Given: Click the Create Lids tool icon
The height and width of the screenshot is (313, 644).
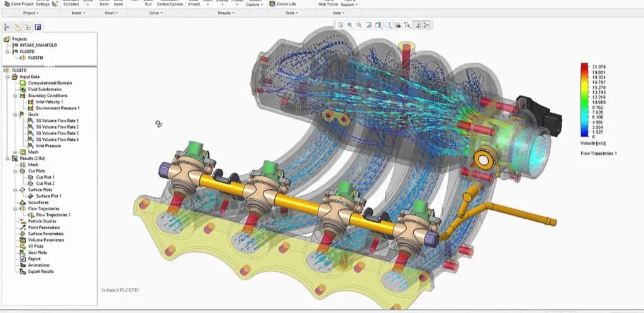Looking at the screenshot, I should [x=272, y=3].
